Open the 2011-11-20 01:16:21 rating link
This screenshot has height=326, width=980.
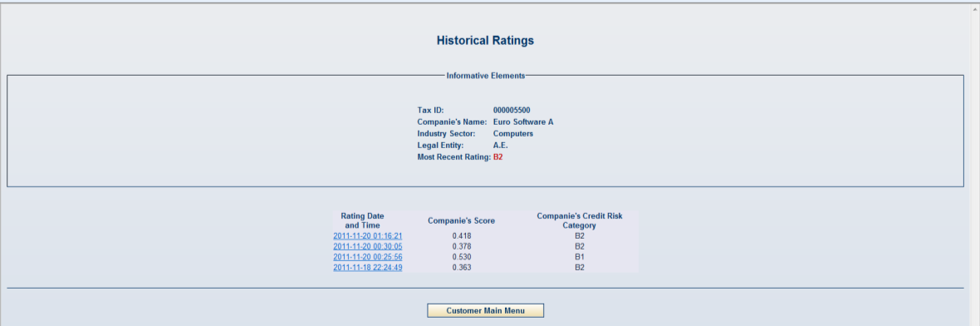click(367, 236)
